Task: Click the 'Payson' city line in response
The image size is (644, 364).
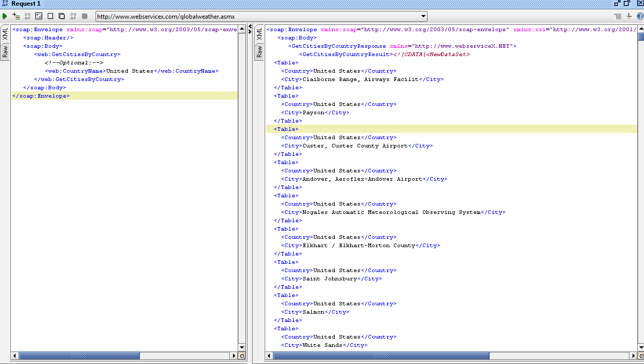Action: coord(315,113)
